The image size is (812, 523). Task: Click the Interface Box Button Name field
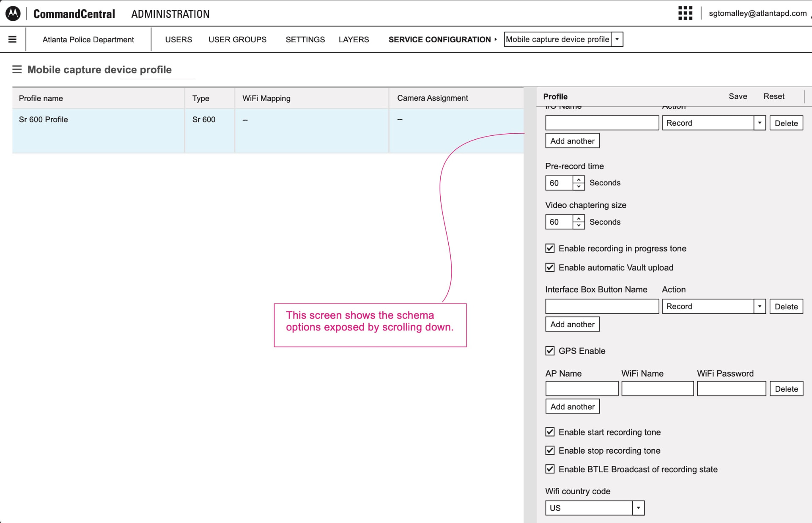pos(602,306)
